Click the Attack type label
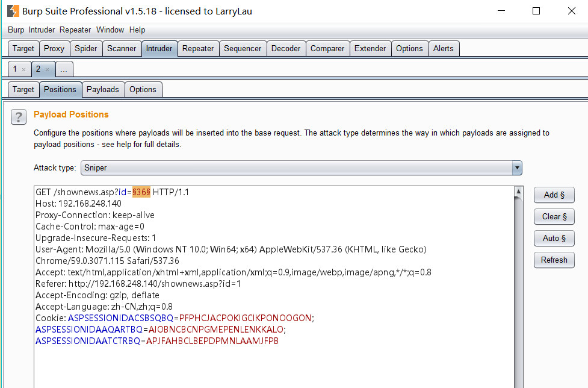Image resolution: width=588 pixels, height=388 pixels. 55,167
